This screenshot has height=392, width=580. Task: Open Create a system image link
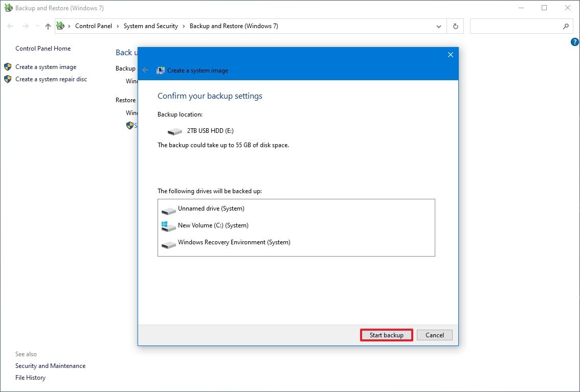pos(46,67)
